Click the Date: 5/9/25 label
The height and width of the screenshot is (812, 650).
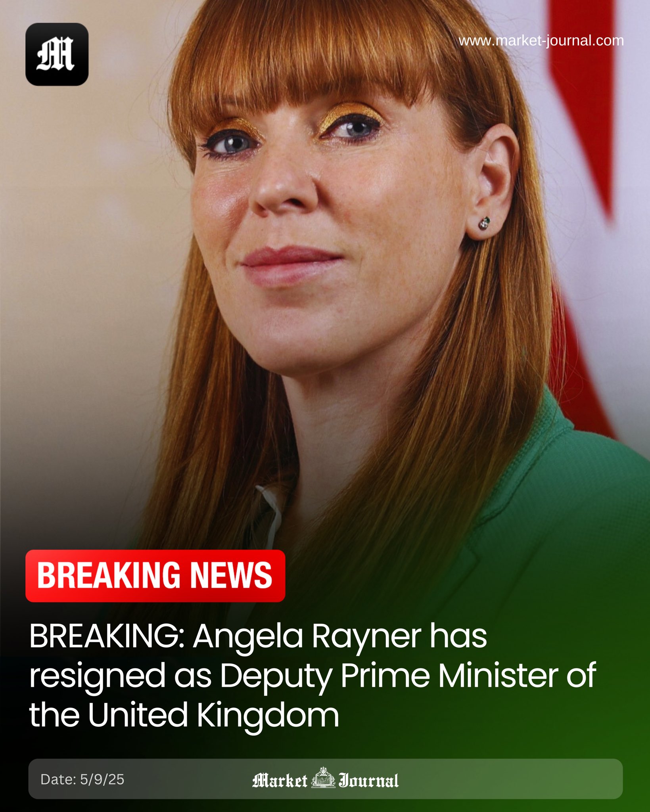click(82, 779)
